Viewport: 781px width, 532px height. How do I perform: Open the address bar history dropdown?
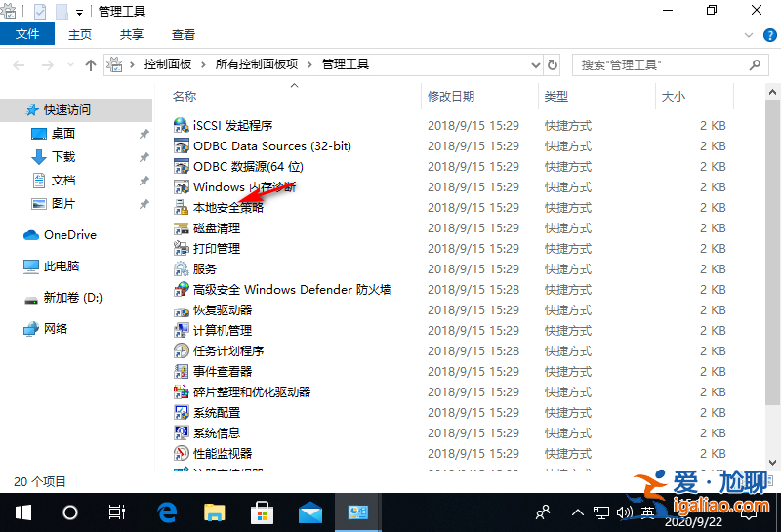(535, 65)
